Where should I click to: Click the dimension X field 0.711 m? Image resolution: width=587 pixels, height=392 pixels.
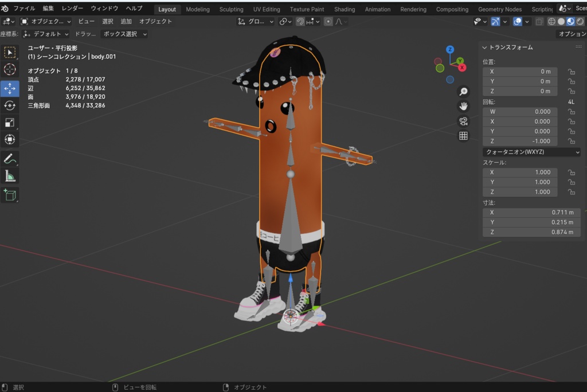tap(531, 212)
